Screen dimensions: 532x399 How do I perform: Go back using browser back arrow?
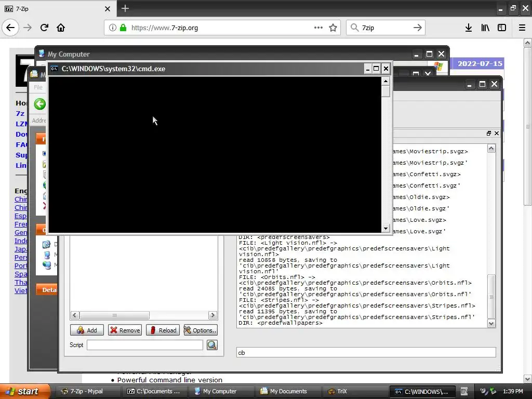10,28
